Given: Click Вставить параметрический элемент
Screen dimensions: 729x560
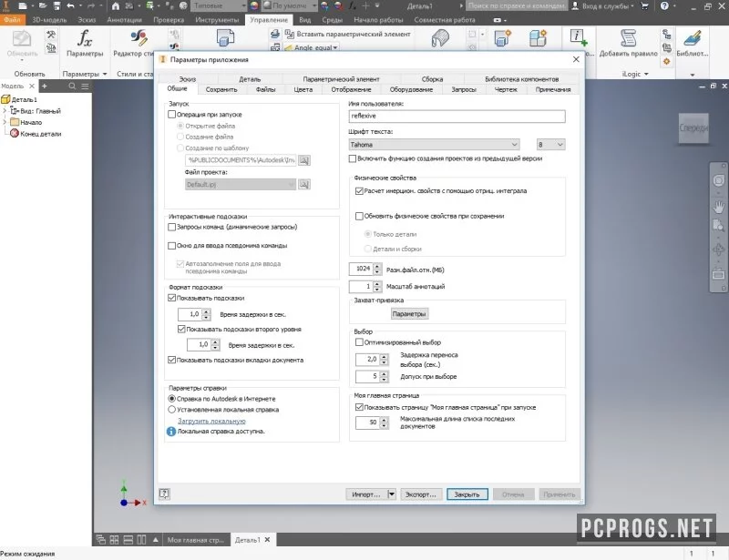Looking at the screenshot, I should [x=348, y=34].
